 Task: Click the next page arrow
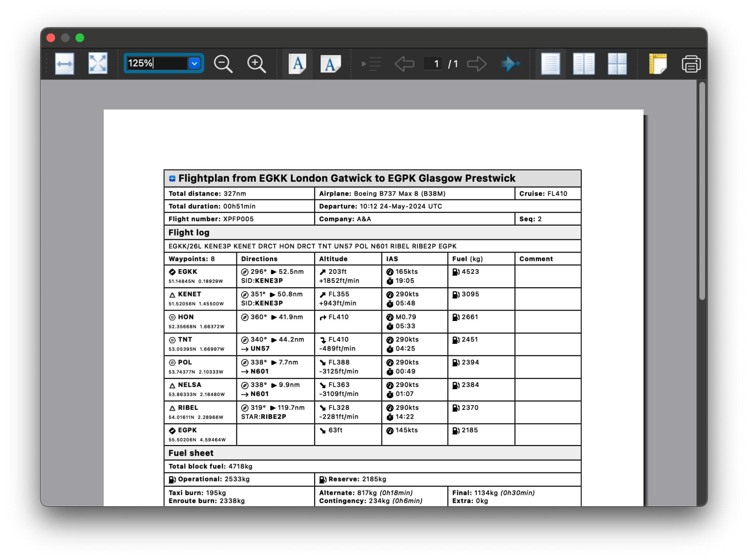[x=477, y=64]
